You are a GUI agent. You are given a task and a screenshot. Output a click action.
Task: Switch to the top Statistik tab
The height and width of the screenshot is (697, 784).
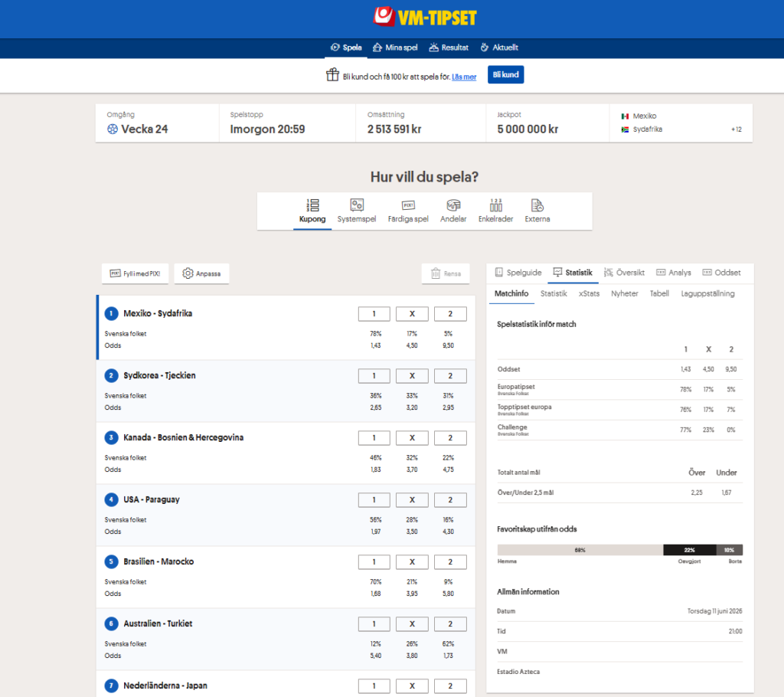573,273
